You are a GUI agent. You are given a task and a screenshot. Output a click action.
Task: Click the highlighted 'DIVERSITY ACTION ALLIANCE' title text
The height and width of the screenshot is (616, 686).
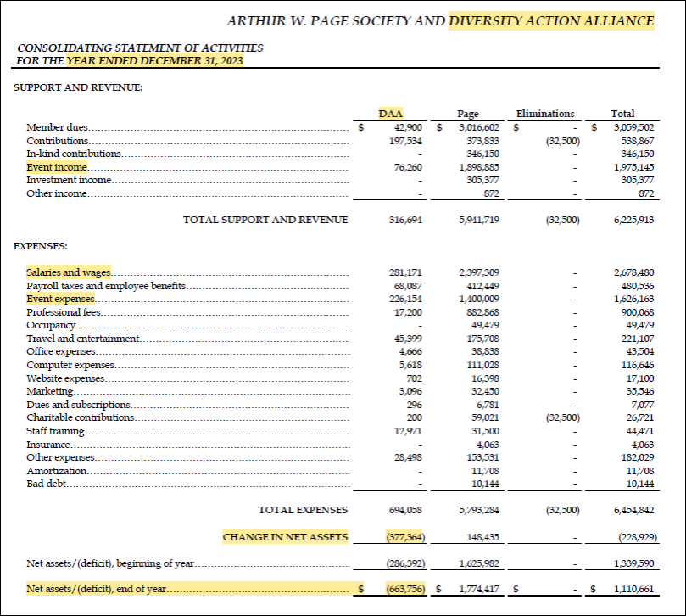coord(551,21)
